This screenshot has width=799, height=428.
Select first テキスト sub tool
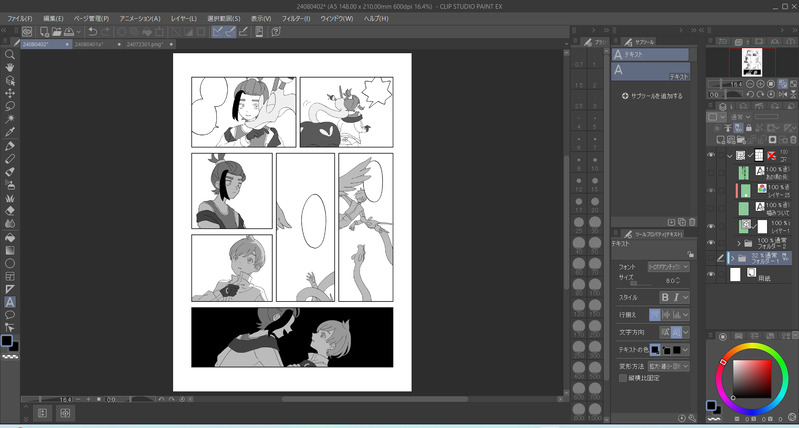[651, 55]
